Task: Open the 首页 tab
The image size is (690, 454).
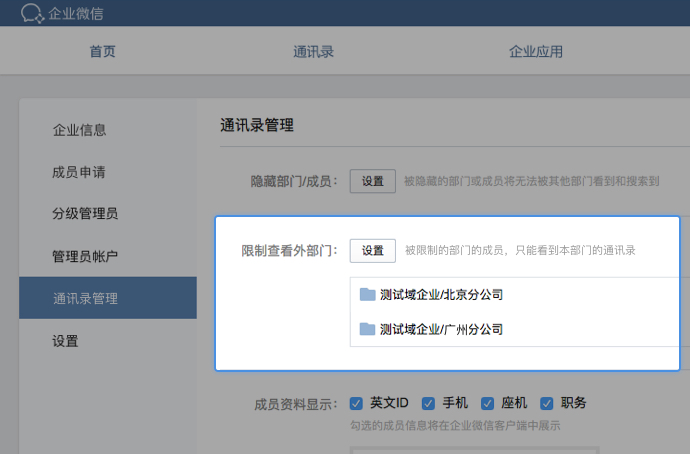Action: (x=103, y=51)
